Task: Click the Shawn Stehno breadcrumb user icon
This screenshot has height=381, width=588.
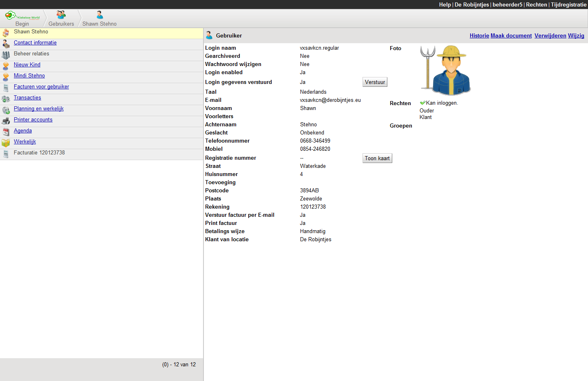Action: 99,15
